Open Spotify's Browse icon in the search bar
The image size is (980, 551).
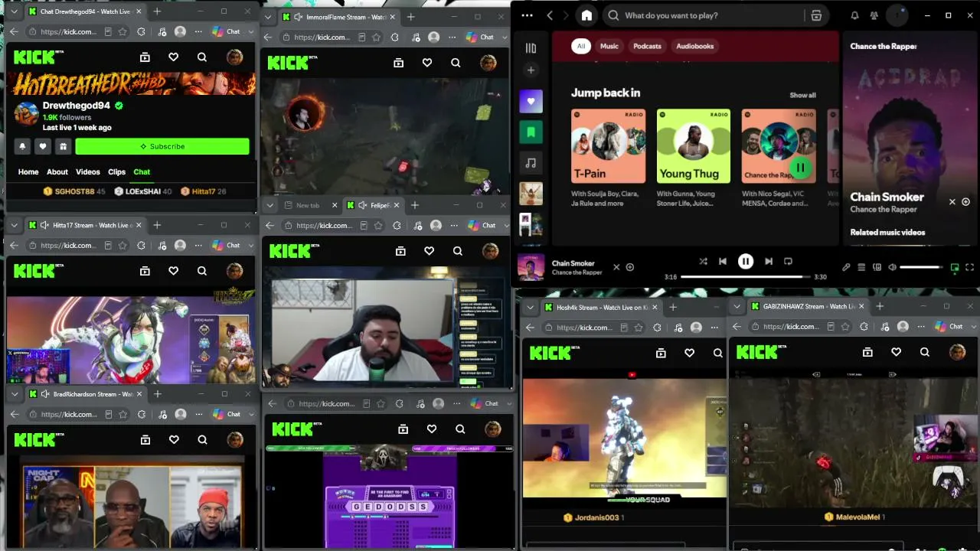[x=816, y=15]
